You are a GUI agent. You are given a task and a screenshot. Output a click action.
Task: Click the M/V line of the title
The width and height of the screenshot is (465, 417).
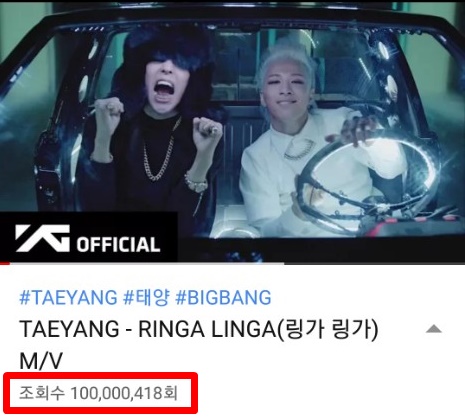click(41, 361)
